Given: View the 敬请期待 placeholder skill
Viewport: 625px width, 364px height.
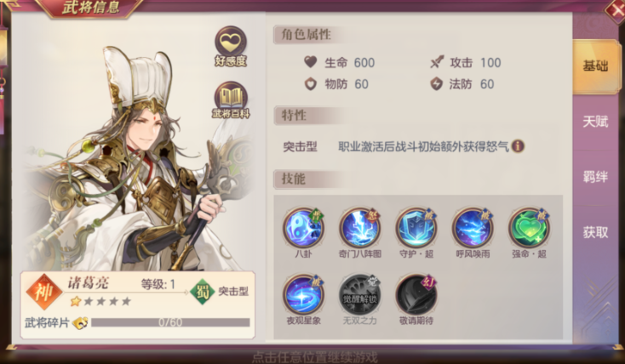Looking at the screenshot, I should tap(416, 295).
